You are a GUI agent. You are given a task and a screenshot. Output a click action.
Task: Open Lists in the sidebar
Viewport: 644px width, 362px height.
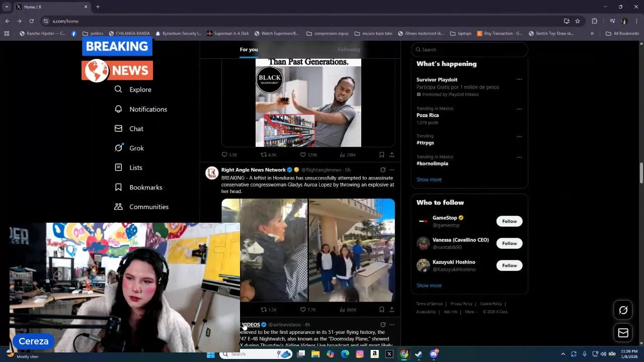tap(128, 167)
